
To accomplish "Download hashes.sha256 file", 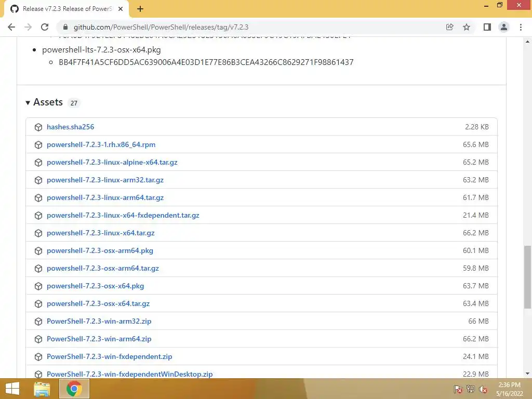I will [x=70, y=127].
